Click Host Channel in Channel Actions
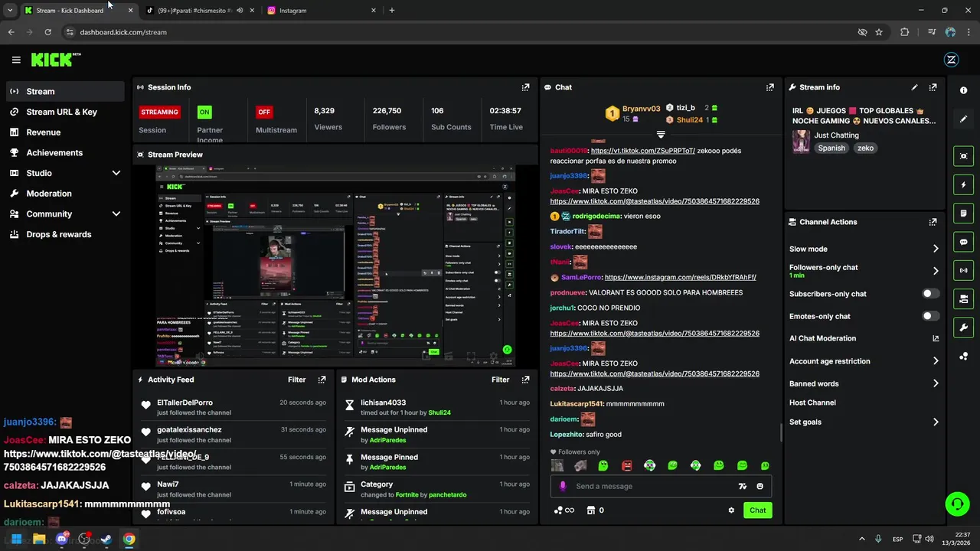Image resolution: width=980 pixels, height=551 pixels. tap(812, 403)
